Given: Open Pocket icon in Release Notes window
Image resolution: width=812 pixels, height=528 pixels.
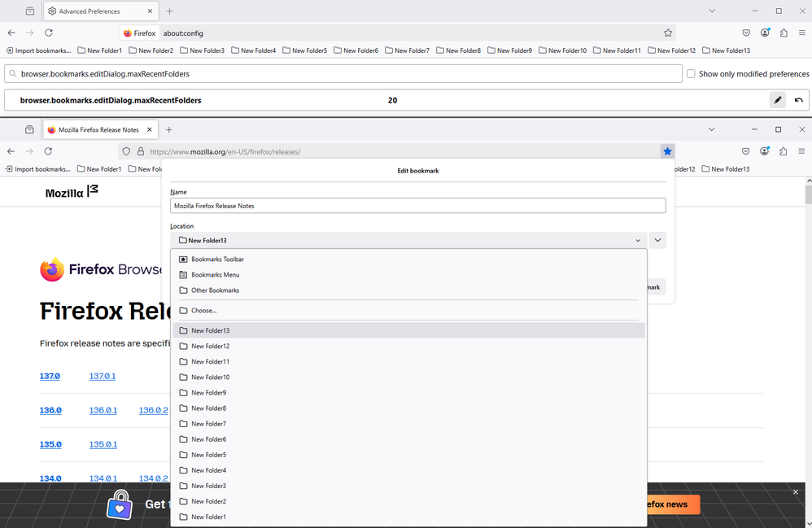Looking at the screenshot, I should [x=746, y=151].
